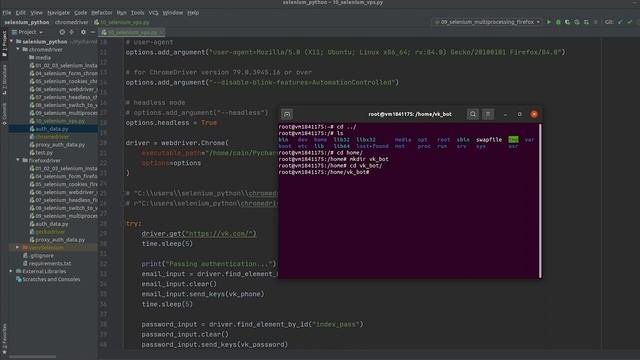Screen dimensions: 640x360
Task: Click 'try:' keyword in editor
Action: (133, 224)
